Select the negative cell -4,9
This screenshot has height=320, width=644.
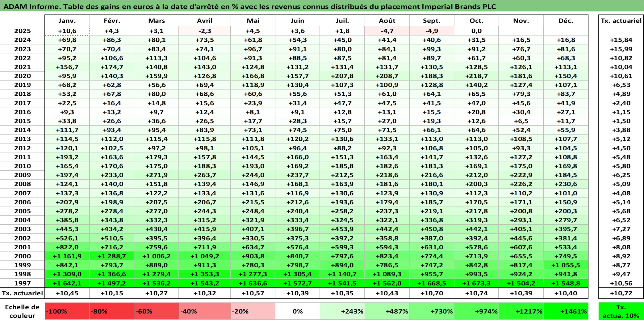432,31
